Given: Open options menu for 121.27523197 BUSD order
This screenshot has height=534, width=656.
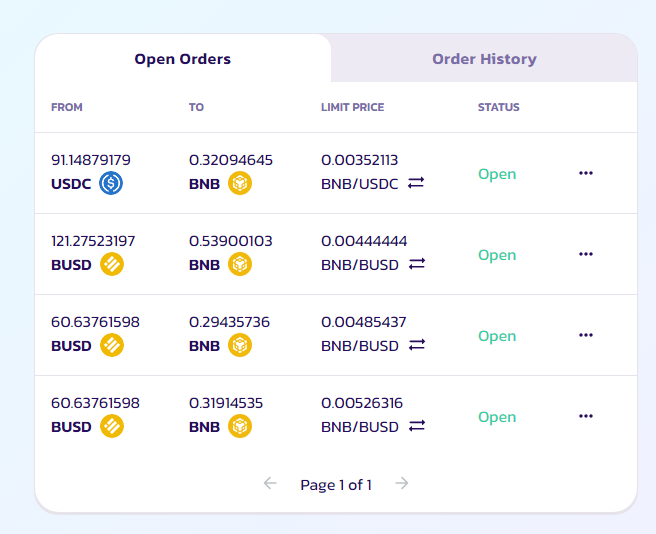Looking at the screenshot, I should (x=586, y=254).
